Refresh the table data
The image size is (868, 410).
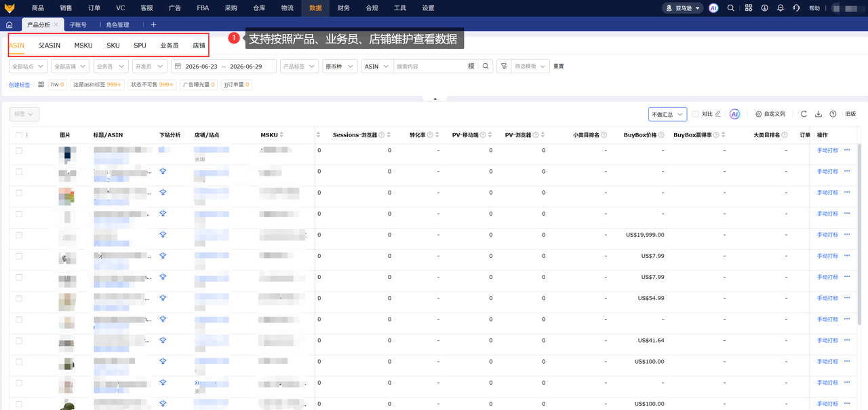(804, 114)
